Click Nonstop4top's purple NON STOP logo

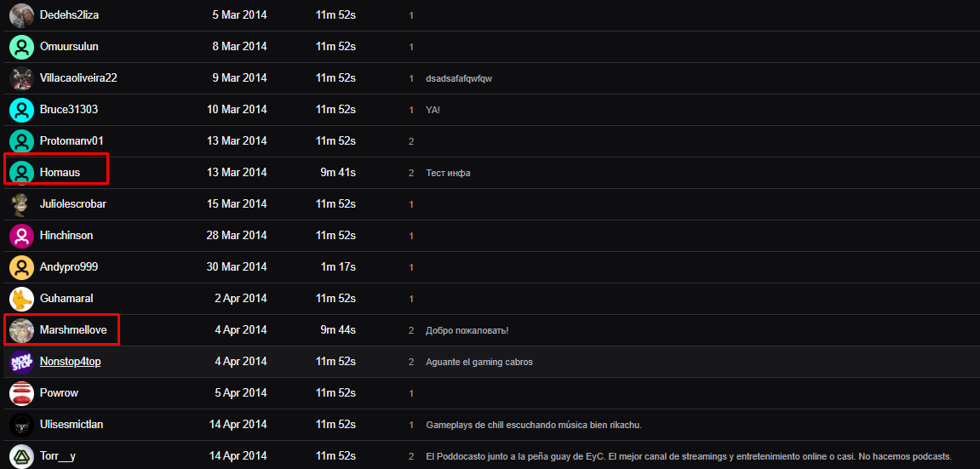22,362
